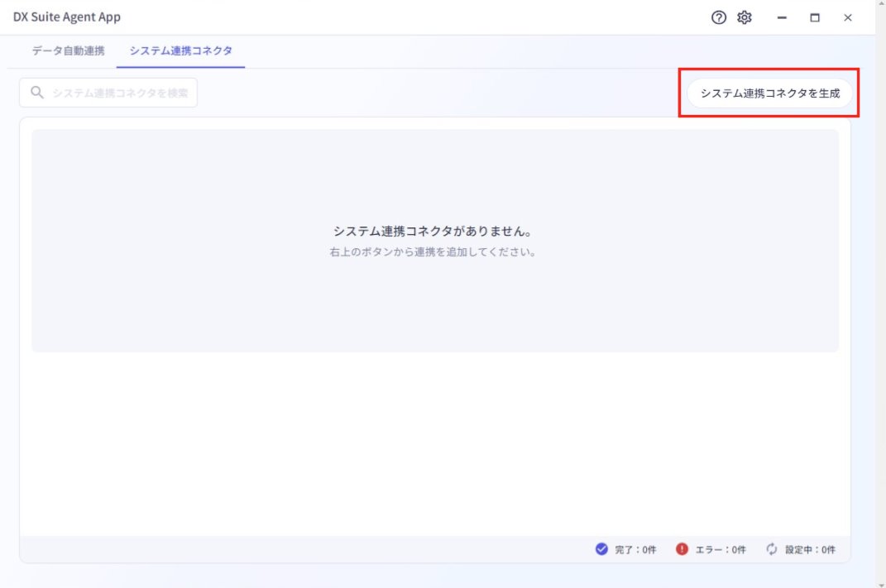Close the DX Suite Agent App window
Image resolution: width=886 pixels, height=588 pixels.
[x=848, y=17]
